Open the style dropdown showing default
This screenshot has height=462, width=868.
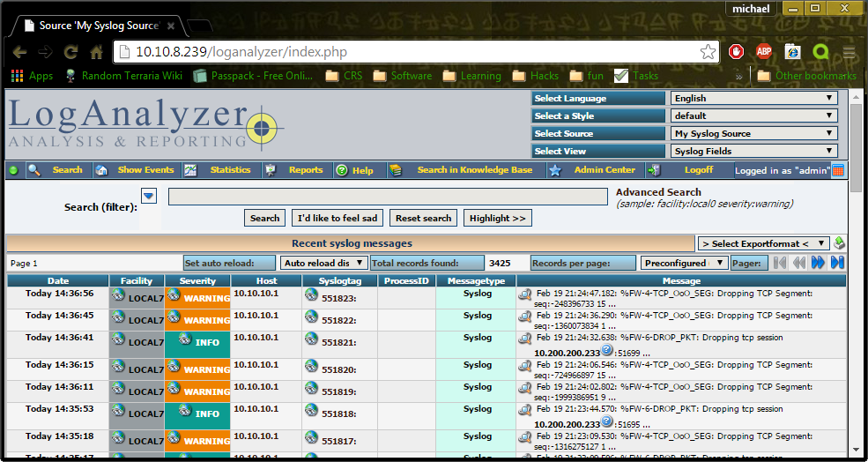click(x=753, y=115)
